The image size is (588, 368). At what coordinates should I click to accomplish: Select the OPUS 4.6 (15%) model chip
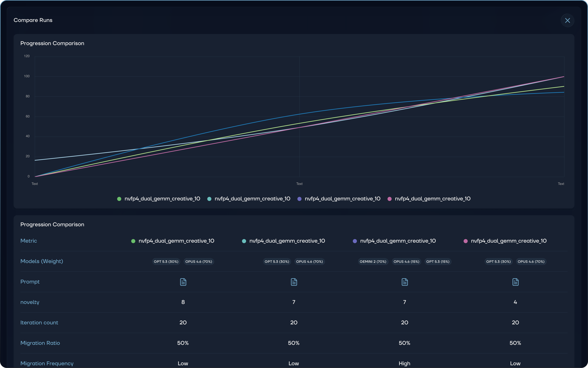[406, 261]
